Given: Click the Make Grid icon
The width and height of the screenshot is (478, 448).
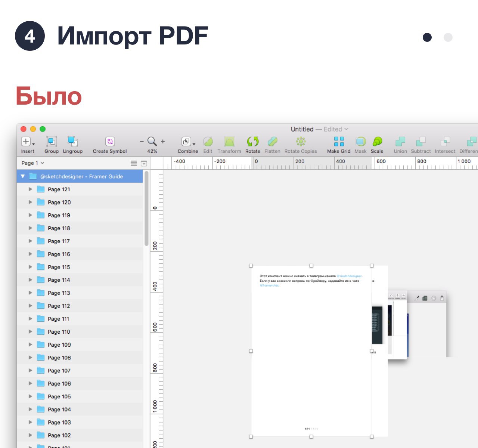Looking at the screenshot, I should click(339, 141).
